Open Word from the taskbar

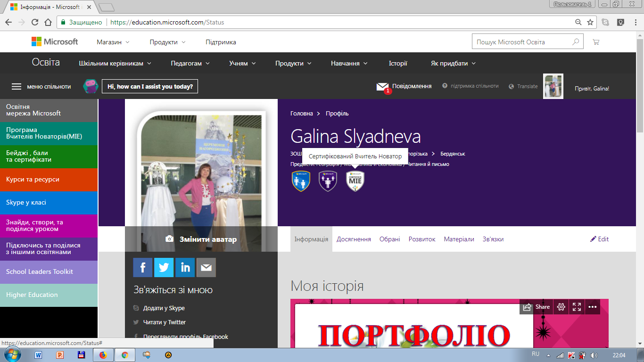[x=39, y=355]
